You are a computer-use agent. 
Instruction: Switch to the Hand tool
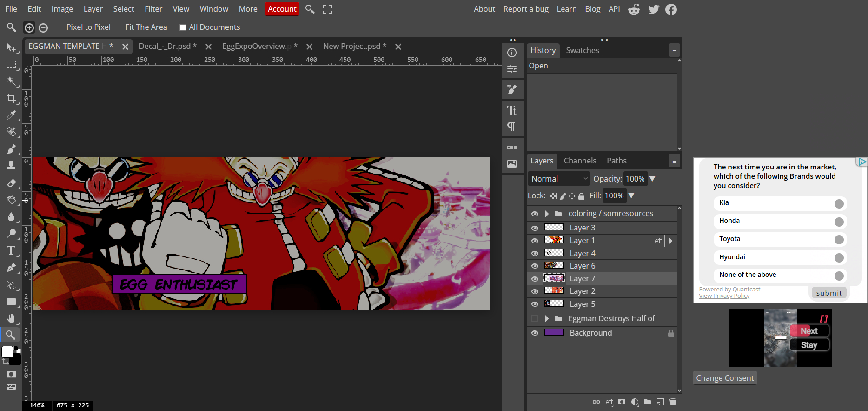(11, 318)
